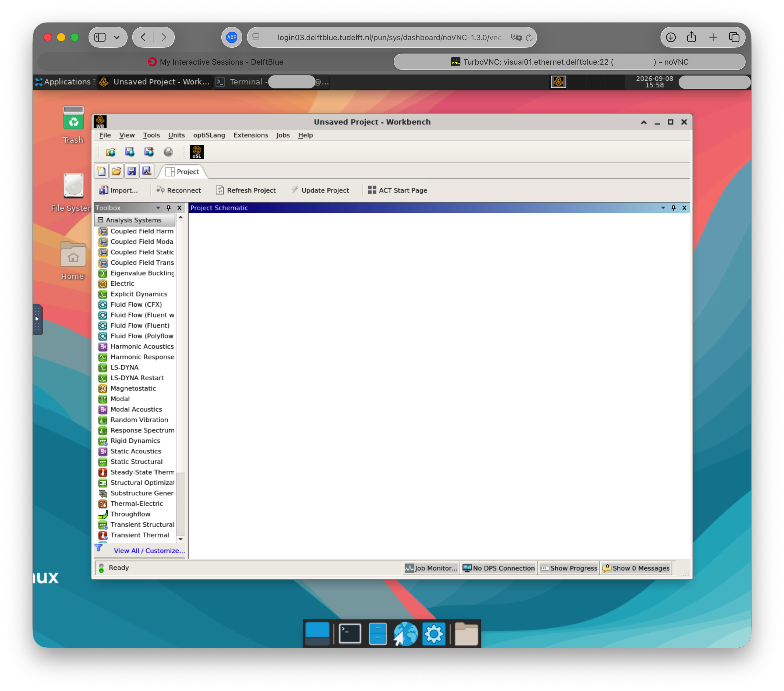The height and width of the screenshot is (691, 784).
Task: Click the gray globe toolbar icon
Action: pos(168,152)
